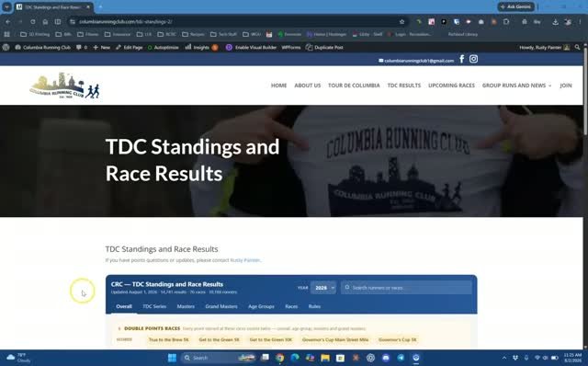Open Insights in the admin bar
This screenshot has width=588, height=366.
click(201, 47)
